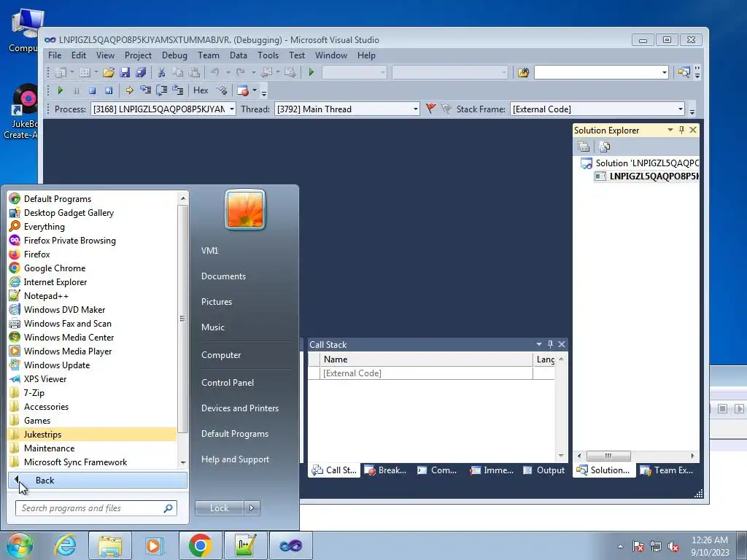
Task: Open Solution Explorer window position dropdown arrow
Action: (670, 130)
